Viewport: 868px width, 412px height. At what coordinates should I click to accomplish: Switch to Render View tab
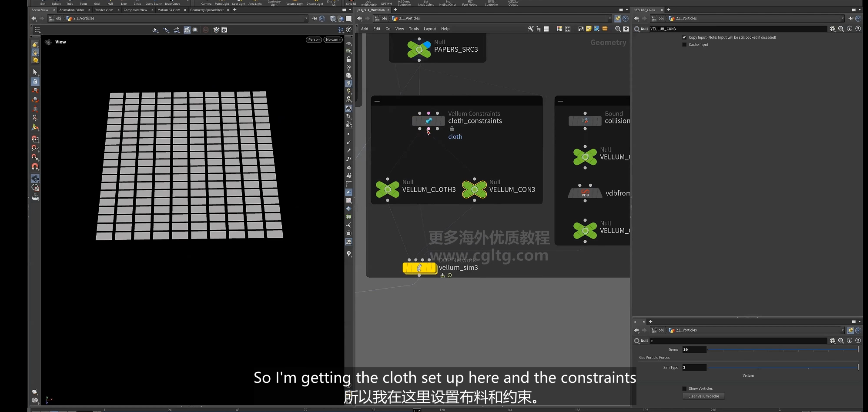pyautogui.click(x=104, y=10)
